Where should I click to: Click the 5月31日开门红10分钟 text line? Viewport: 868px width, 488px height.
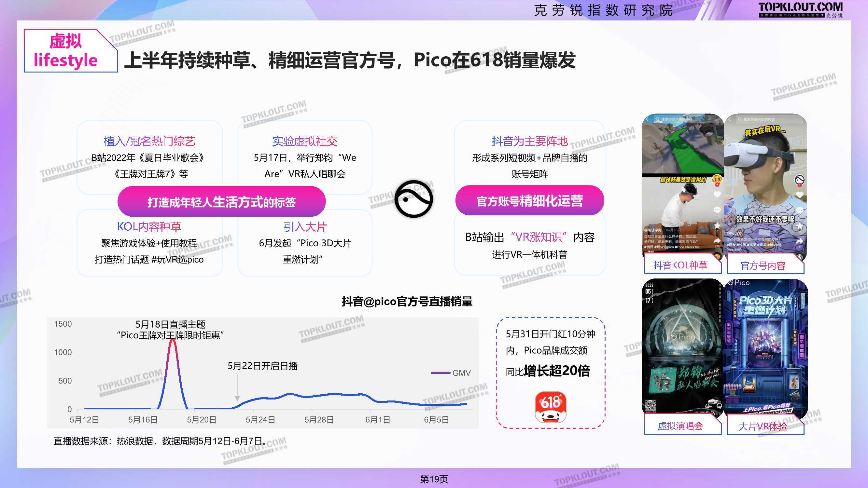coord(551,334)
